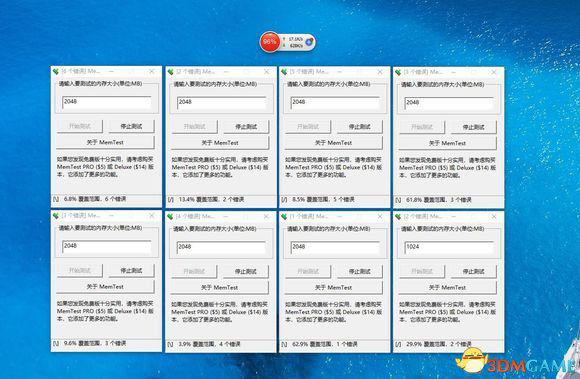This screenshot has width=580, height=379.
Task: Click the MemTest icon in the 61.8% coverage window
Action: click(x=398, y=72)
